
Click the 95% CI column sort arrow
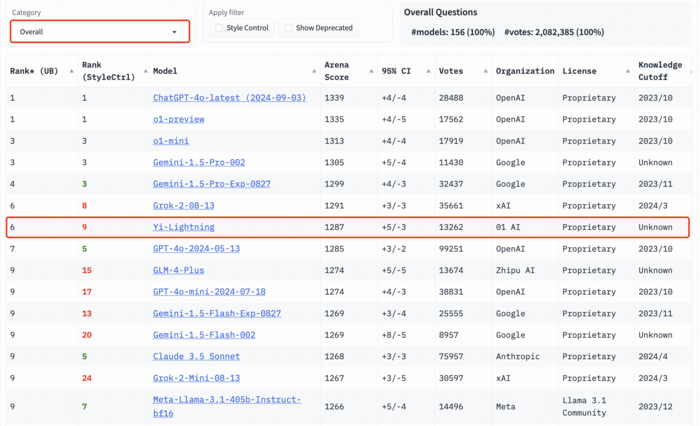(x=430, y=71)
